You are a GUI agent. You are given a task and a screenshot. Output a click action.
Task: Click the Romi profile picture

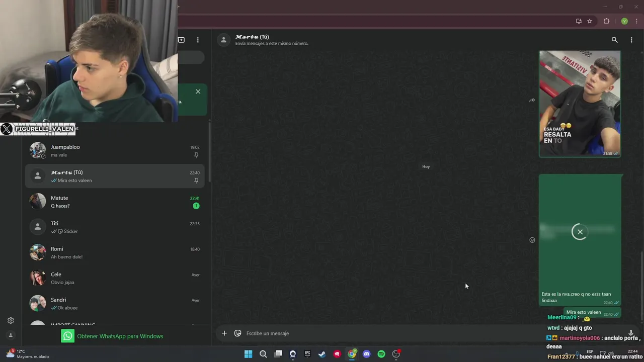coord(38,252)
